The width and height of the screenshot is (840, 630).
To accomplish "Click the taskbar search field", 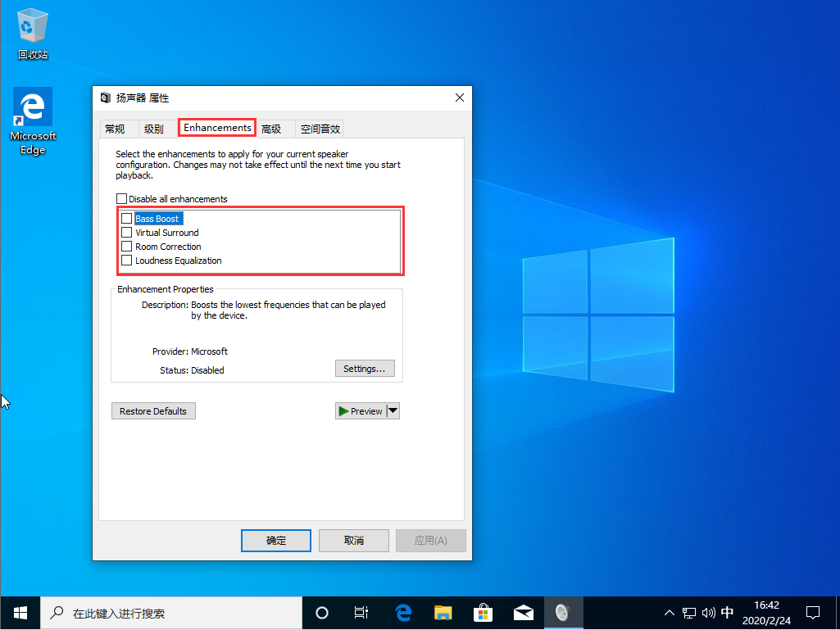I will pos(164,612).
